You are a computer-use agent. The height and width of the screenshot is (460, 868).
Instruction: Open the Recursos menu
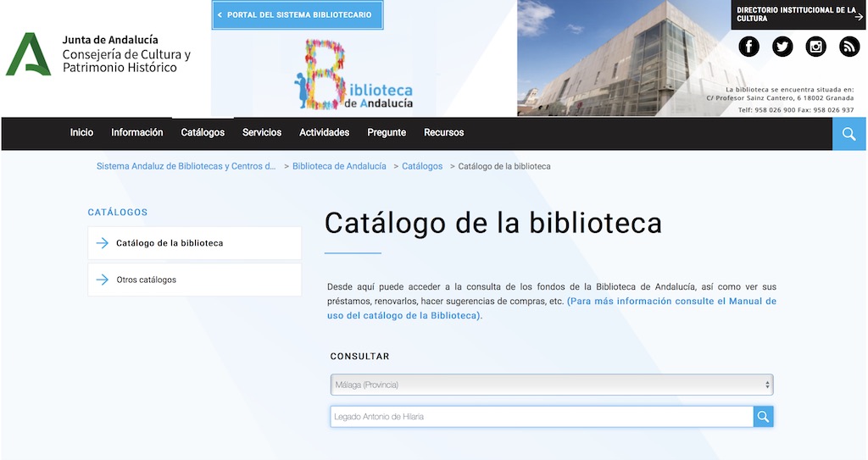tap(443, 132)
